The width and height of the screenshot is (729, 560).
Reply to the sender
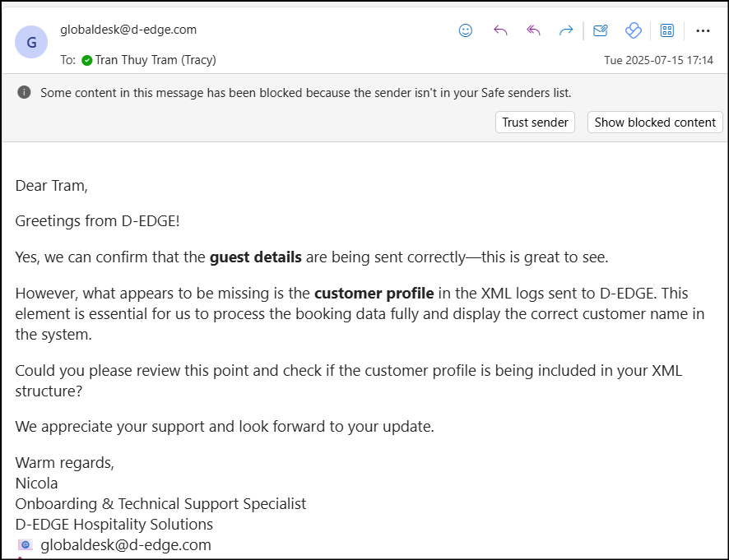pos(500,30)
